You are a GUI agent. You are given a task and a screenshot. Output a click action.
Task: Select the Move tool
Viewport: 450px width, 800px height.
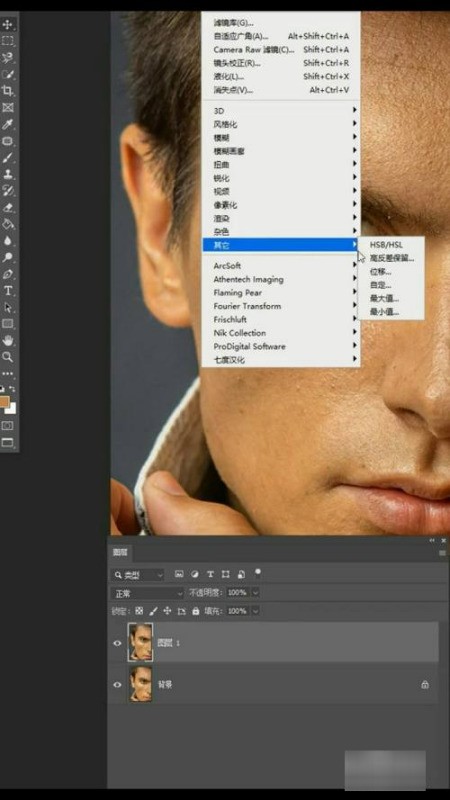coord(8,24)
